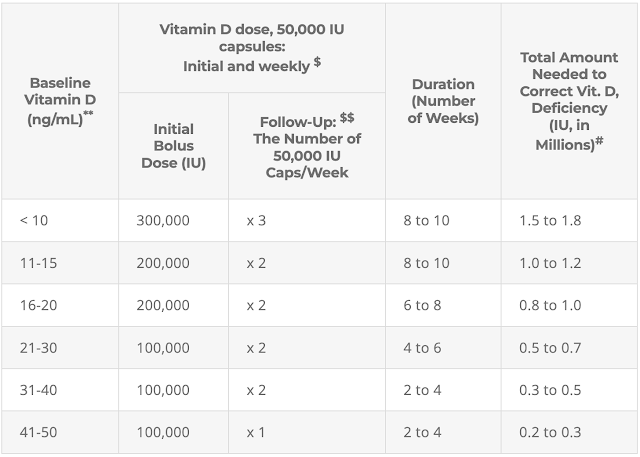Image resolution: width=640 pixels, height=457 pixels.
Task: Click the '0.5 to 0.7' total cell
Action: [x=550, y=348]
